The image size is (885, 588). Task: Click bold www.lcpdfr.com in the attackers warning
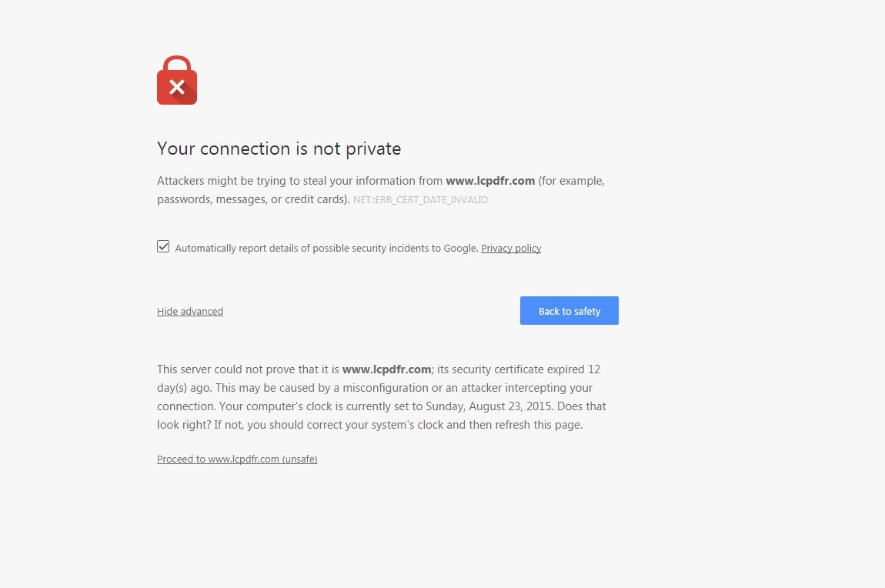(490, 182)
